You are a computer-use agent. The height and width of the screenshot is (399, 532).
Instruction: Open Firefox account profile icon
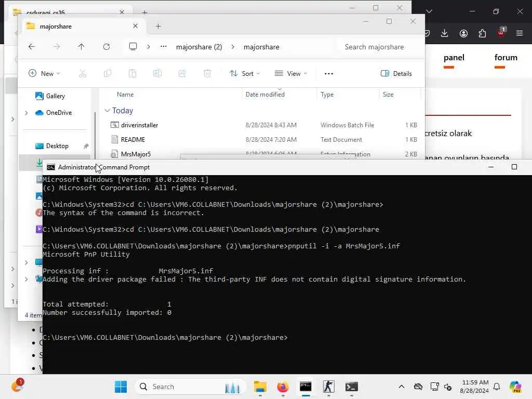[x=463, y=33]
